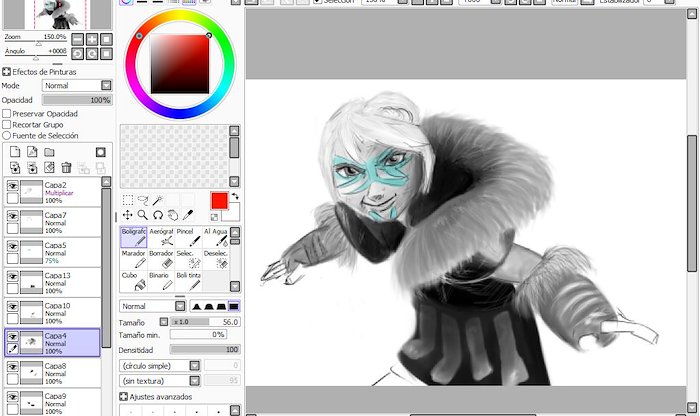Open the (círculo simple) brush shape dropdown

[160, 366]
